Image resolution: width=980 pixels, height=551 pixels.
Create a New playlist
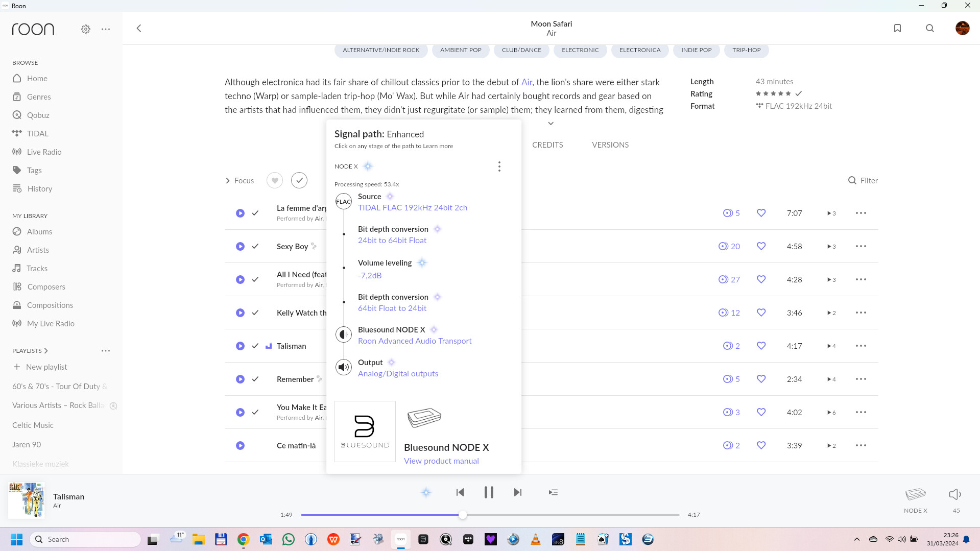[x=40, y=367]
